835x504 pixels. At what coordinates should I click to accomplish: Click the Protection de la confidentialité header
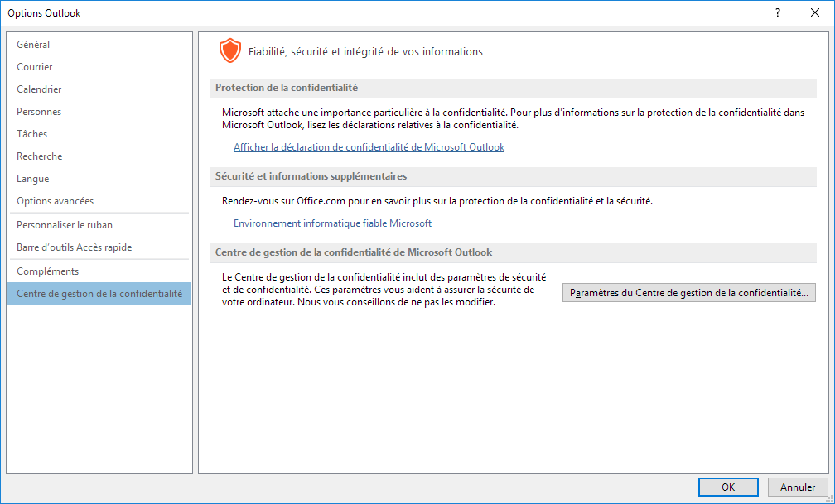point(514,88)
